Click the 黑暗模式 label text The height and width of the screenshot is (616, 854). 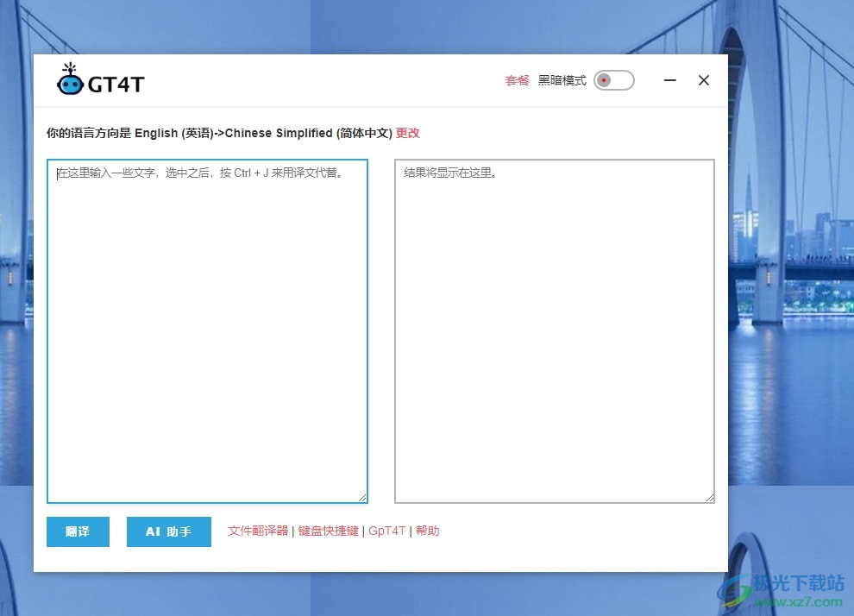(x=562, y=80)
